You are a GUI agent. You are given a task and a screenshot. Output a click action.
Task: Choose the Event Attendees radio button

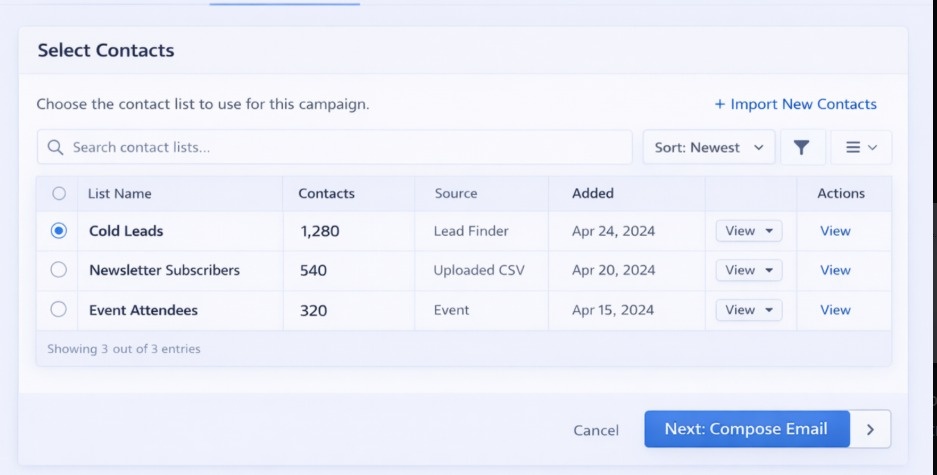coord(59,310)
